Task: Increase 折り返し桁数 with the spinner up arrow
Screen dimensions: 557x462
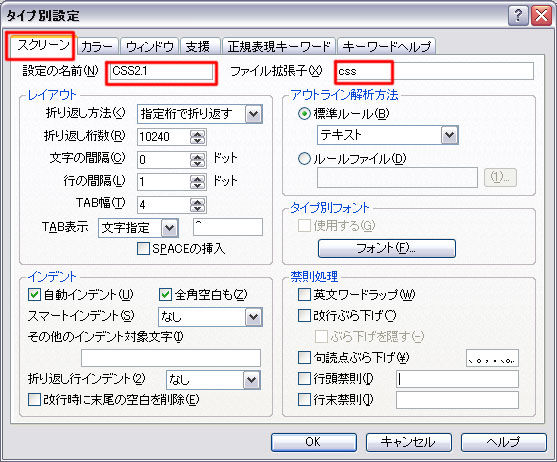Action: [198, 134]
